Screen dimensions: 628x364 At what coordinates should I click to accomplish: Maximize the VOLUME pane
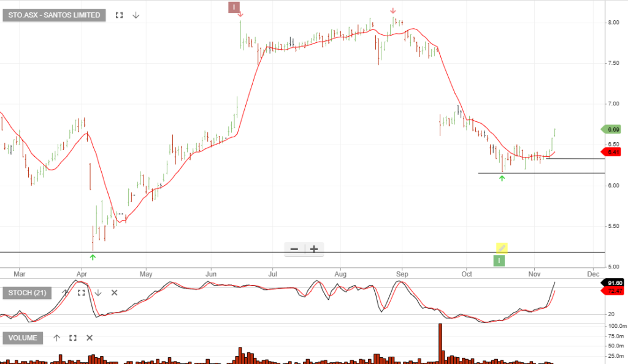[73, 338]
